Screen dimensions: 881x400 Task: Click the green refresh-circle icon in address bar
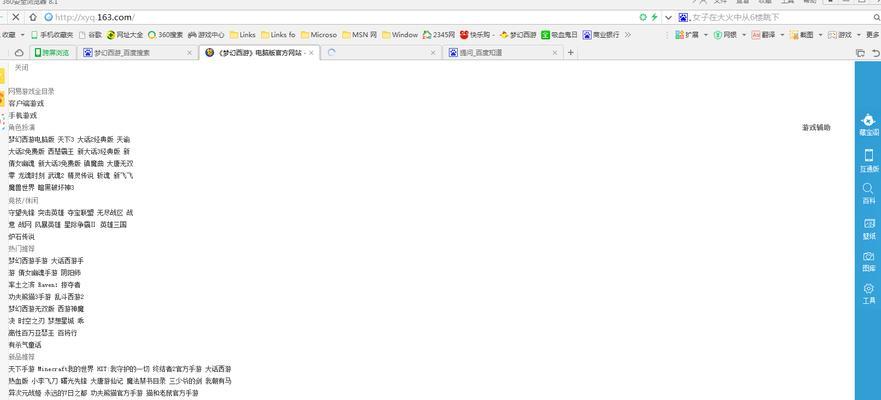tap(643, 17)
